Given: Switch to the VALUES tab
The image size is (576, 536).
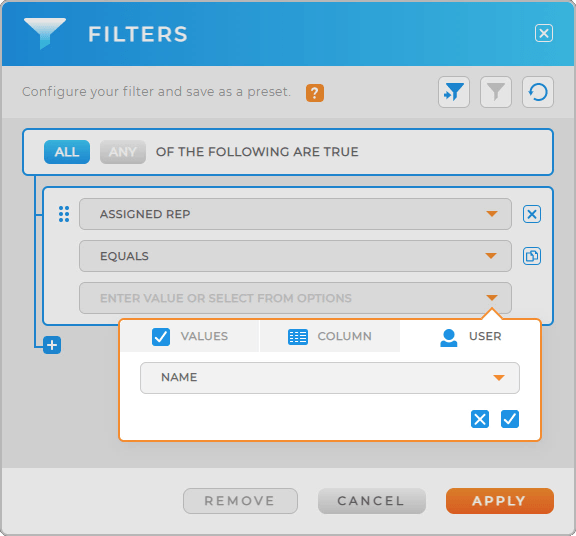Looking at the screenshot, I should 190,336.
